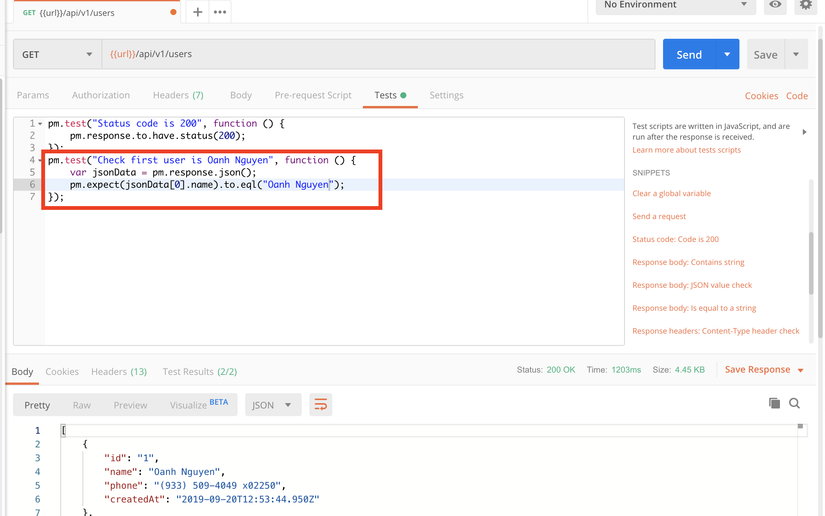Expand snippets panel arrow
Viewport: 825px width, 516px height.
(x=804, y=132)
